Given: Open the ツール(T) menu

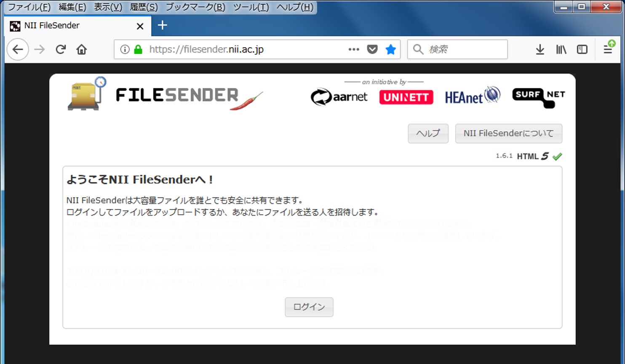Looking at the screenshot, I should pos(251,7).
